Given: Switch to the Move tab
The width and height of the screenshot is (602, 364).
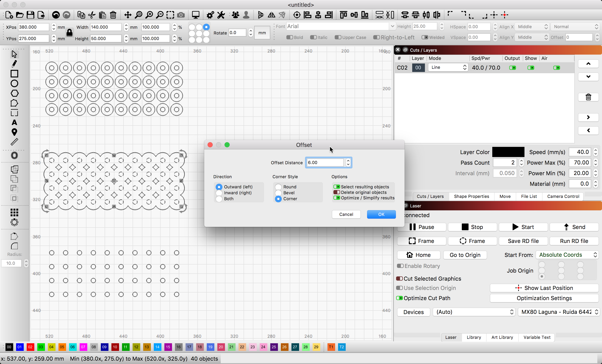Looking at the screenshot, I should [505, 196].
